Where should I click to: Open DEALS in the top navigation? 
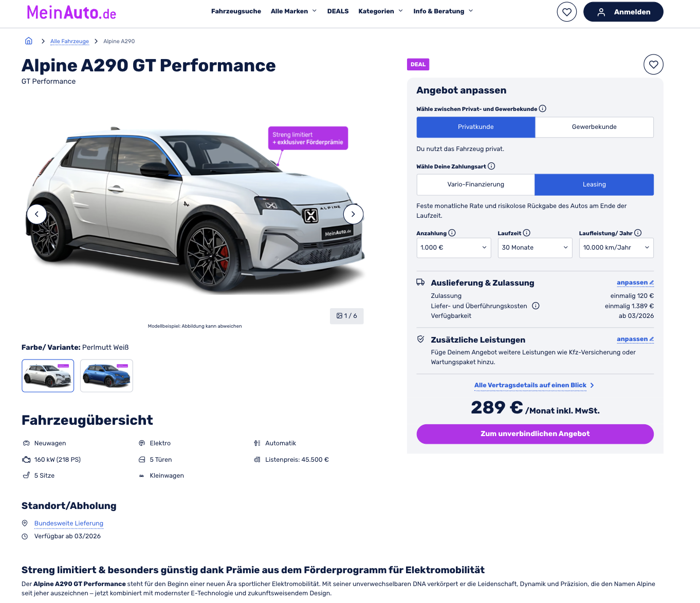(338, 11)
